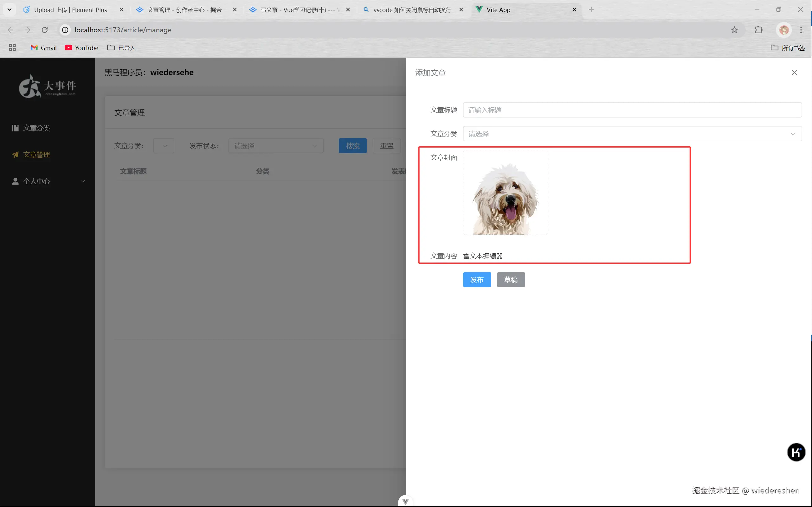This screenshot has height=507, width=812.
Task: Click the blue 发布 button
Action: pos(476,280)
